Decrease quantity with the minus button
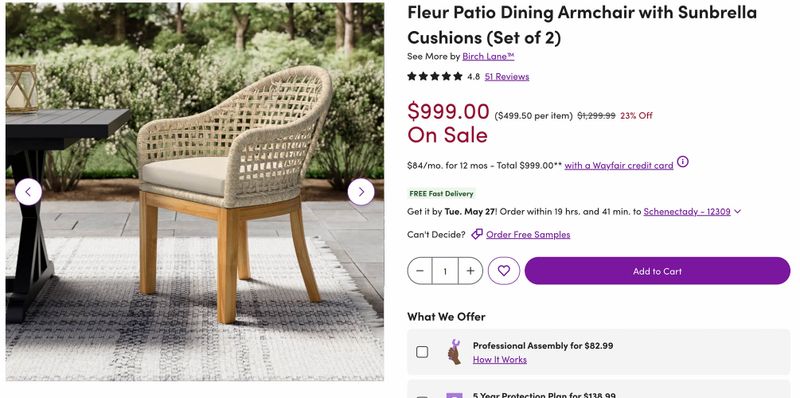The height and width of the screenshot is (398, 800). click(x=420, y=271)
